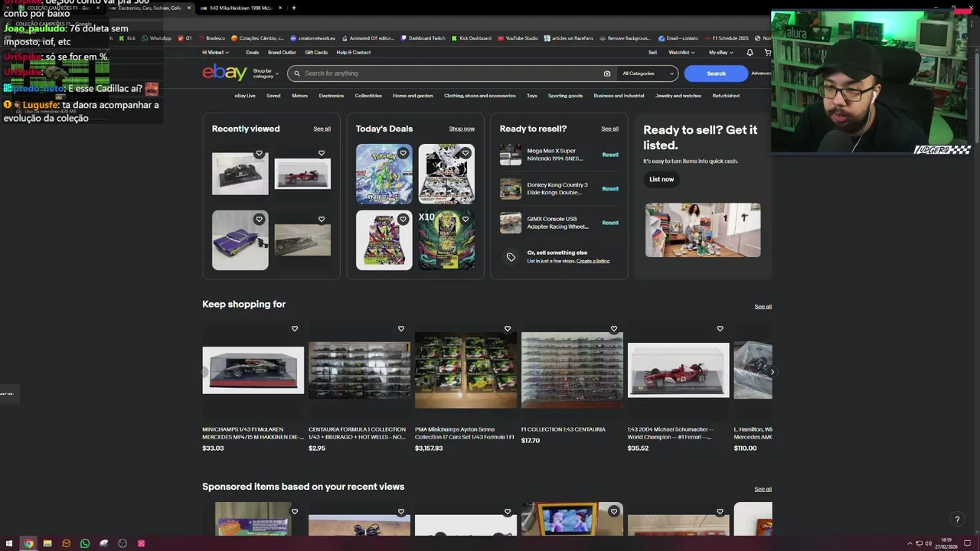Favorite the 2004 Michael Schumacher Ferrari listing

720,329
